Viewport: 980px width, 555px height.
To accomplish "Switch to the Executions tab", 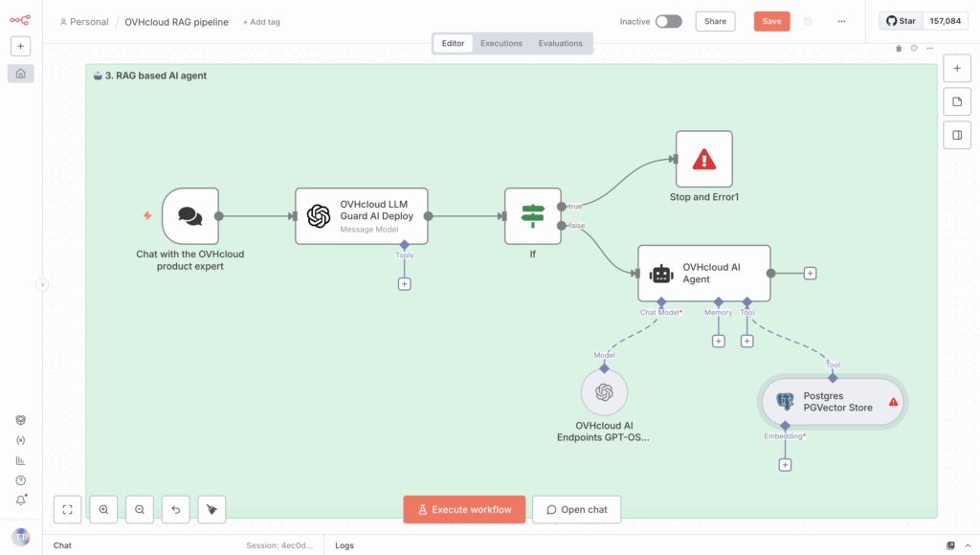I will pyautogui.click(x=501, y=43).
